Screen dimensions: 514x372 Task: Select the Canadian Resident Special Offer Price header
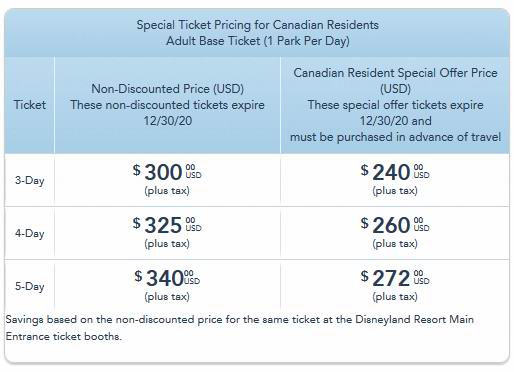pyautogui.click(x=395, y=81)
